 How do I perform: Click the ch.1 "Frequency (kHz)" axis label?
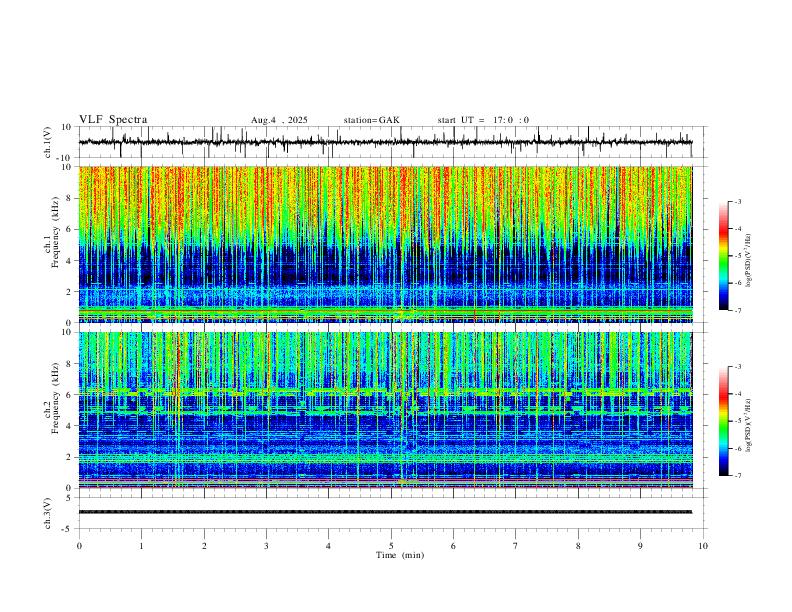coord(56,232)
